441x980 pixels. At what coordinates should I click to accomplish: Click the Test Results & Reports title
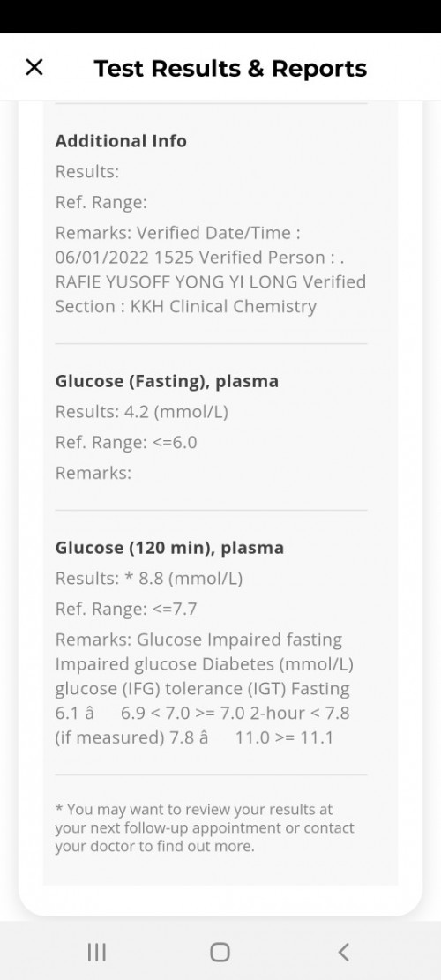click(x=230, y=68)
